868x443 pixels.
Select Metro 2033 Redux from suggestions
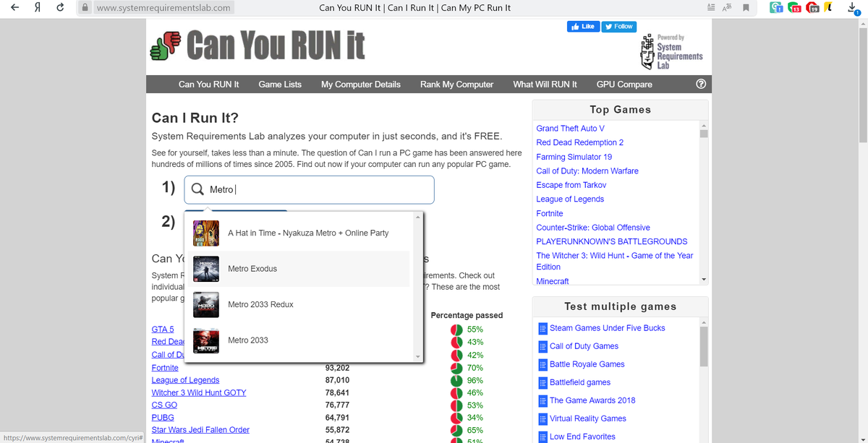click(297, 304)
